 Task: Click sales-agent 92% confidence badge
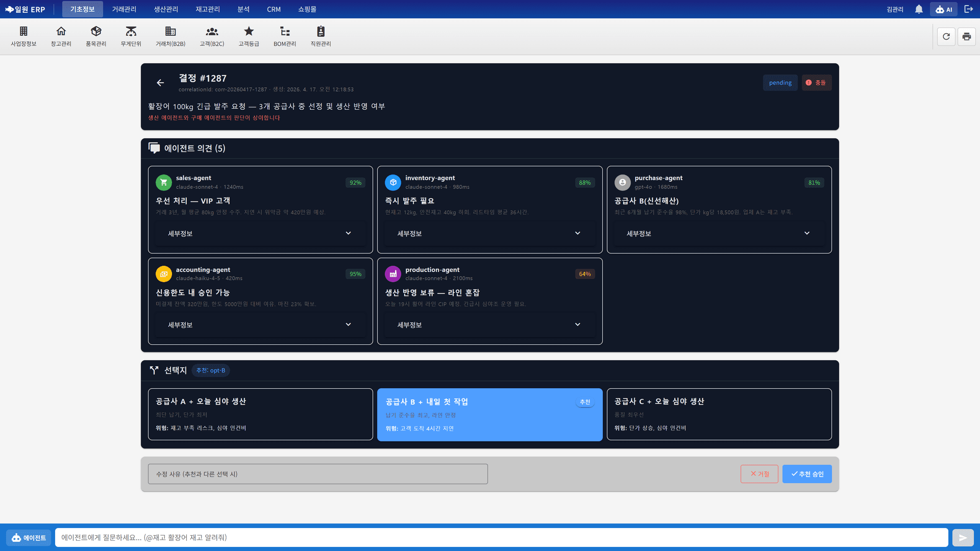(x=355, y=183)
